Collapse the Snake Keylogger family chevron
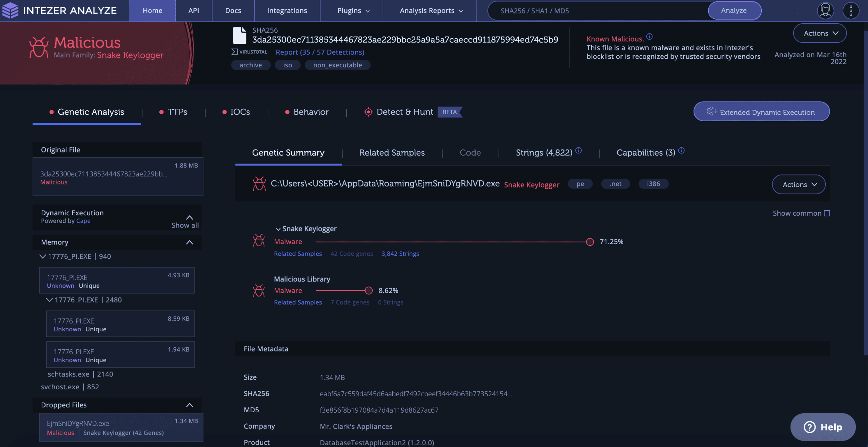The image size is (868, 447). [x=278, y=229]
